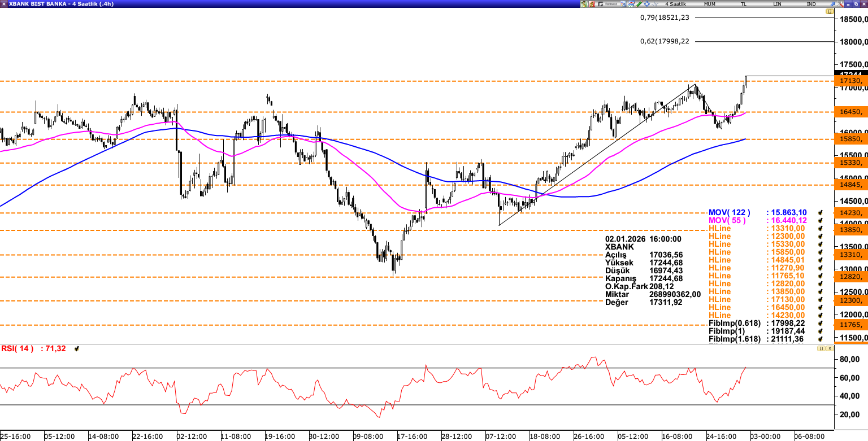The height and width of the screenshot is (441, 868).
Task: Toggle the MOV(55) moving average checkmark
Action: [x=820, y=220]
